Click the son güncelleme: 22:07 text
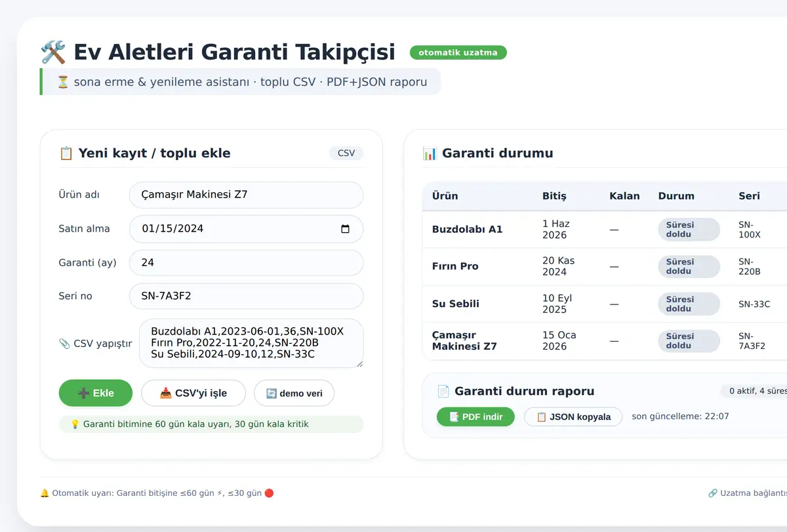 coord(680,417)
